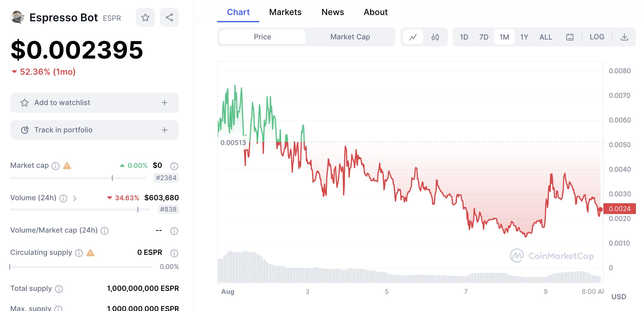
Task: Show info for Total supply
Action: pyautogui.click(x=59, y=289)
